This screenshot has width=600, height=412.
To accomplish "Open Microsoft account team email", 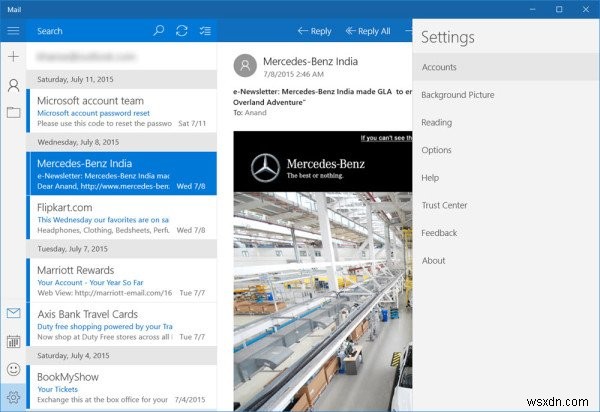I will point(122,111).
